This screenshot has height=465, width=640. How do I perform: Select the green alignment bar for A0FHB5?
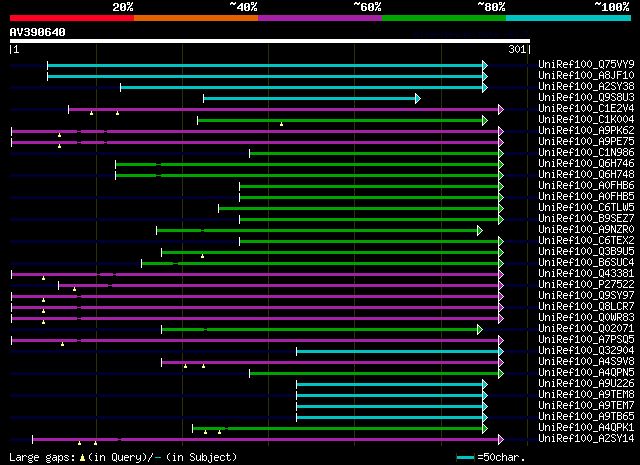(x=369, y=198)
